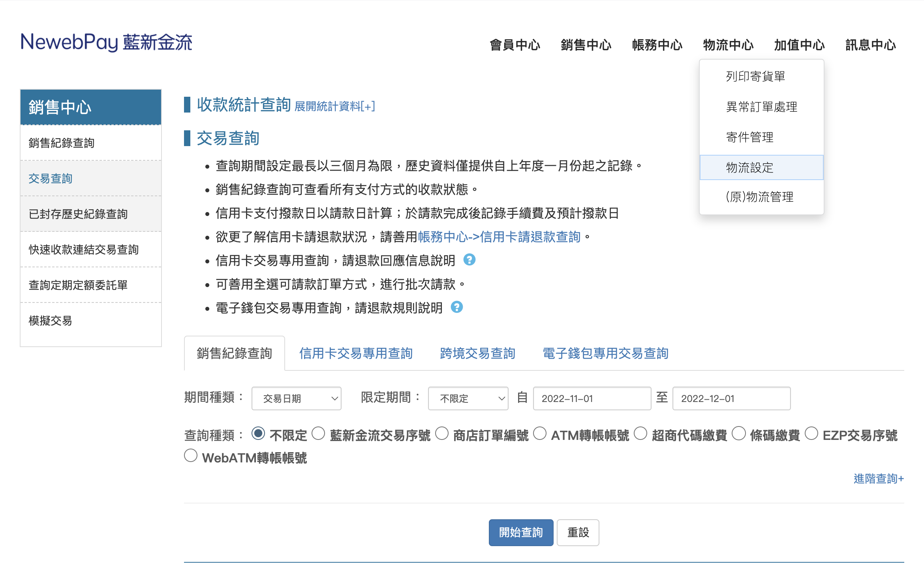Click the e-wallet refund rules help icon
Image resolution: width=924 pixels, height=571 pixels.
pyautogui.click(x=457, y=308)
